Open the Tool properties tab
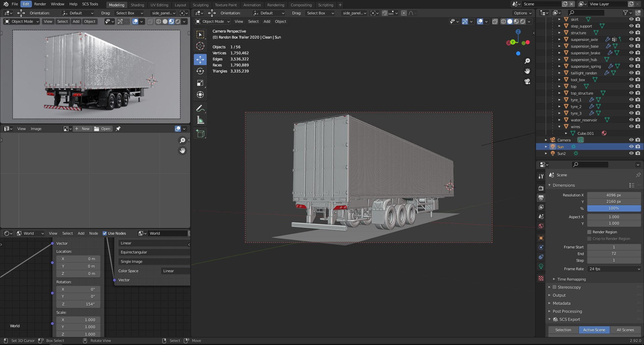 tap(541, 176)
